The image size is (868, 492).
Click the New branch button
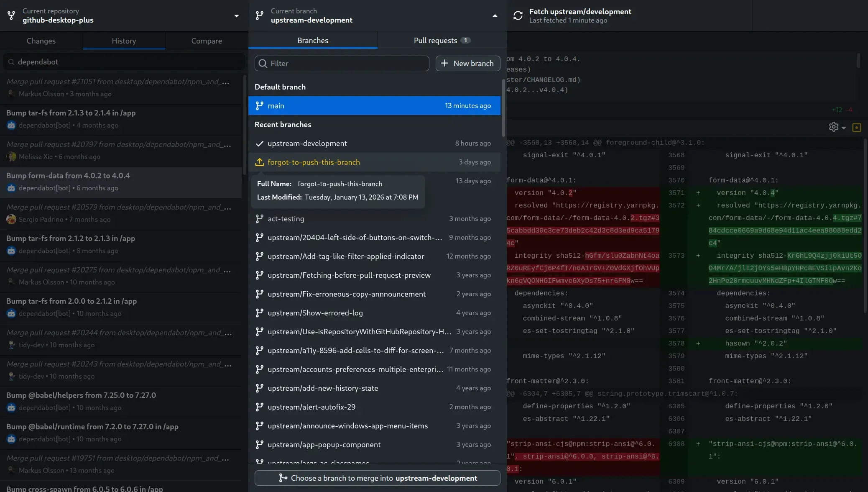coord(467,64)
